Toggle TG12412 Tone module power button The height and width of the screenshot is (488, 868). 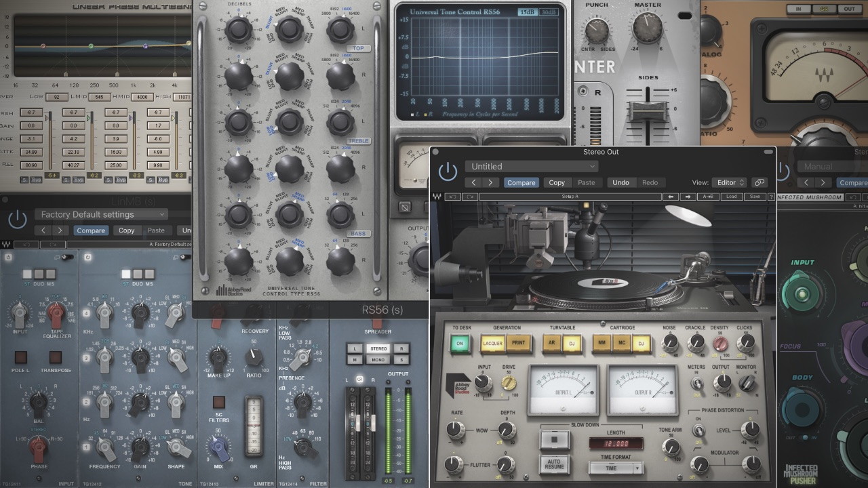click(x=88, y=257)
